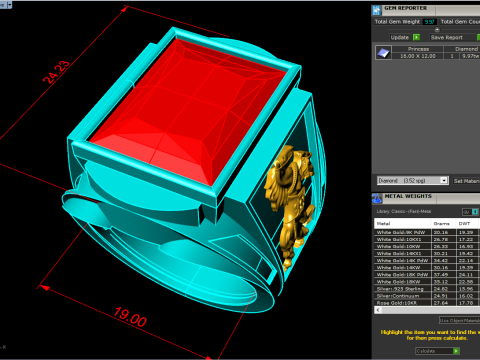Select the Silver Continuum row

click(x=427, y=296)
